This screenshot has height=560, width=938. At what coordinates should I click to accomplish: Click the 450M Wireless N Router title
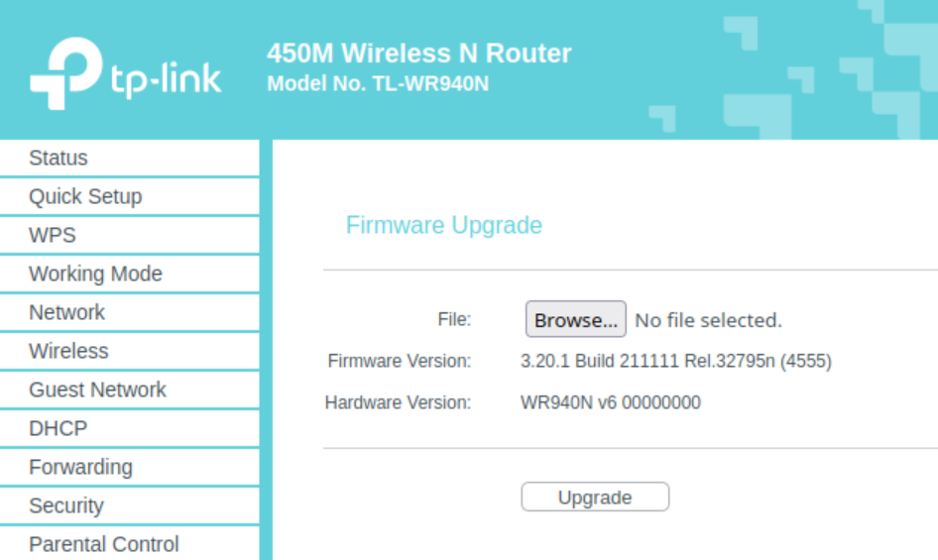click(x=419, y=54)
